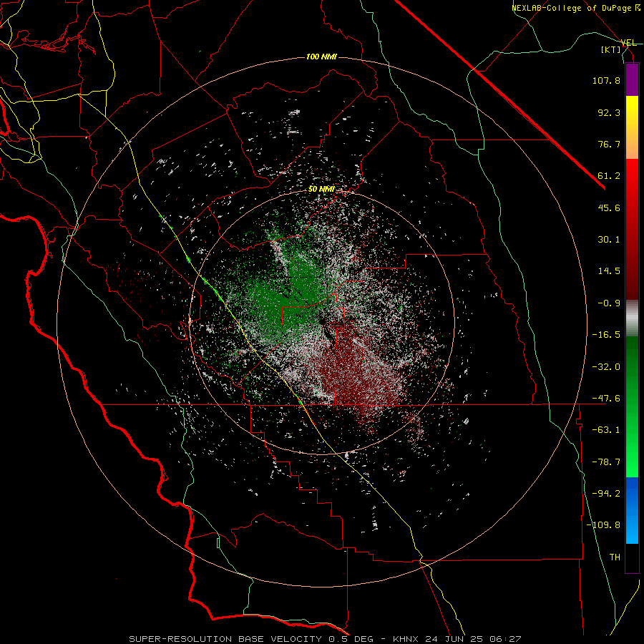Click the -63.1 legend value

click(606, 430)
